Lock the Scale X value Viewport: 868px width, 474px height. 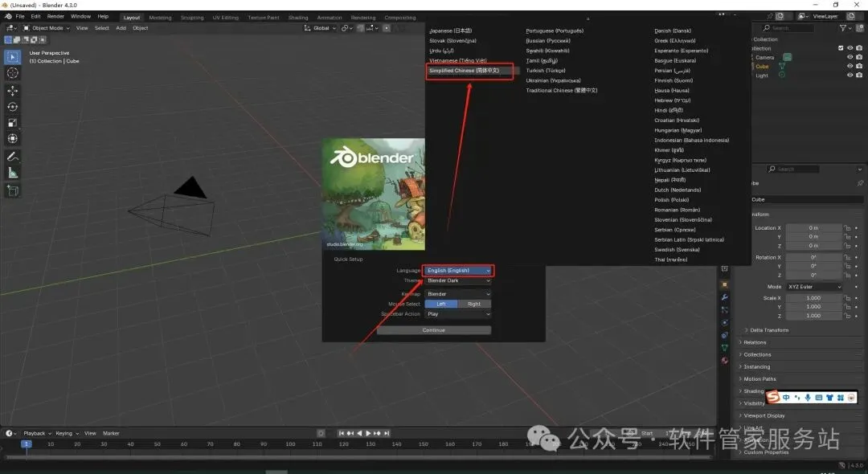tap(847, 298)
